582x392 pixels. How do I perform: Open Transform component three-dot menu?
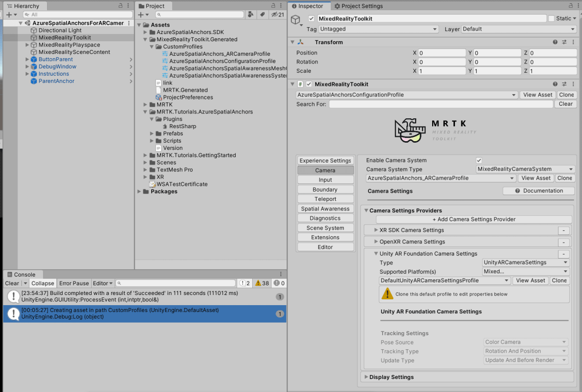pos(573,42)
